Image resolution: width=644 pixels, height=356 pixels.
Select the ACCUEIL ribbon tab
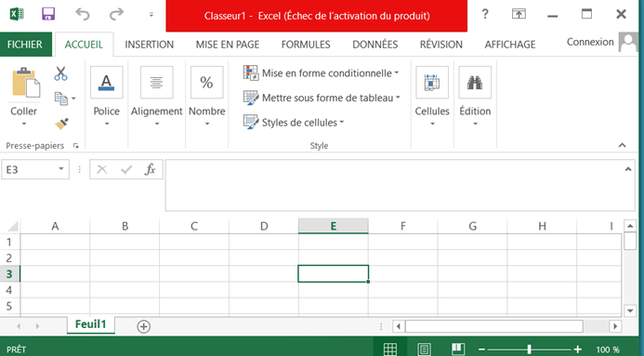[x=84, y=45]
